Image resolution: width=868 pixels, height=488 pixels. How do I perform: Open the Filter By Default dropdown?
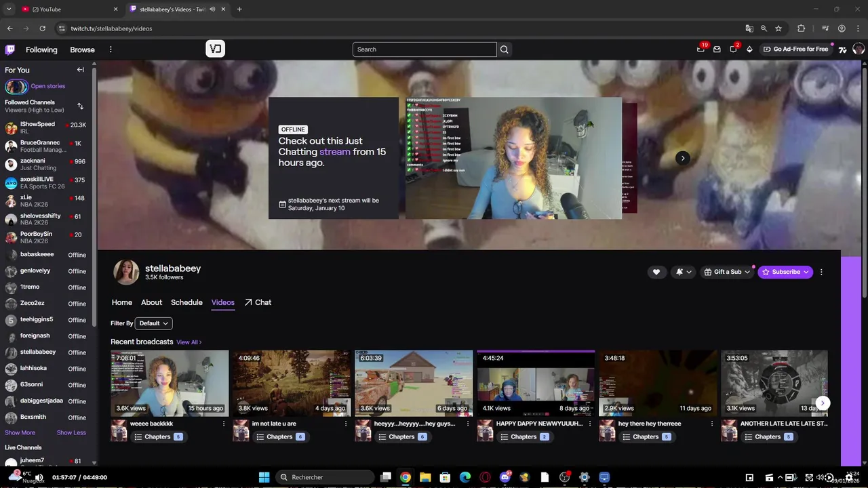pos(153,323)
